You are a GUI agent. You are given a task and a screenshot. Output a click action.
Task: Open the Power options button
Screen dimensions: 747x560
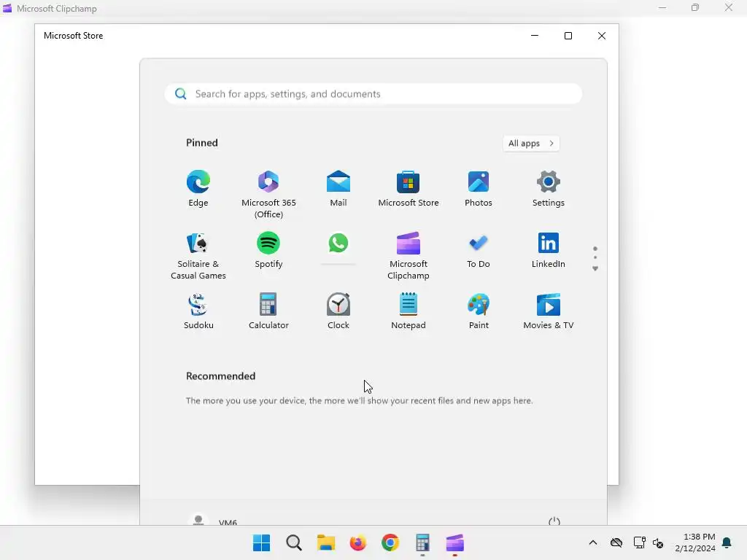pos(554,521)
